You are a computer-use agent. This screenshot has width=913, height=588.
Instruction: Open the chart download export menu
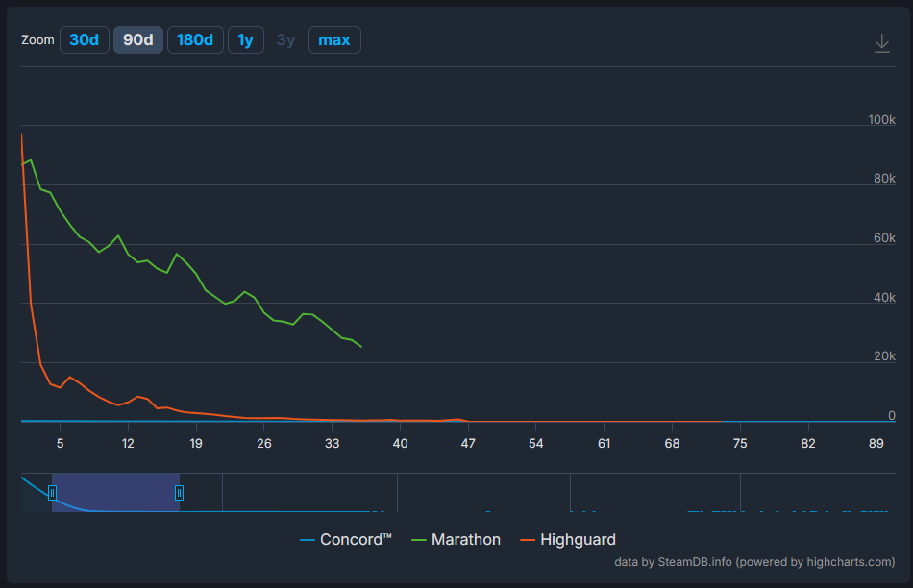[x=882, y=43]
